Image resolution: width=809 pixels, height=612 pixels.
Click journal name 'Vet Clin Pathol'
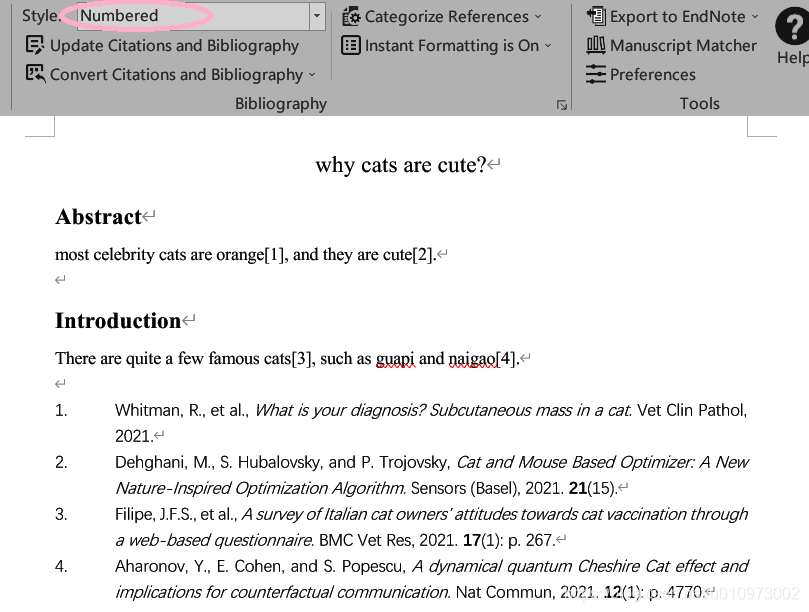[x=691, y=410]
